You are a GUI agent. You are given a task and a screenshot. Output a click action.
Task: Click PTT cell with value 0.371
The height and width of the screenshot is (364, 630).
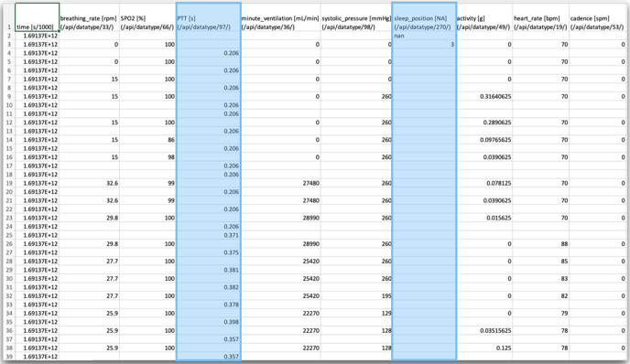tap(209, 235)
